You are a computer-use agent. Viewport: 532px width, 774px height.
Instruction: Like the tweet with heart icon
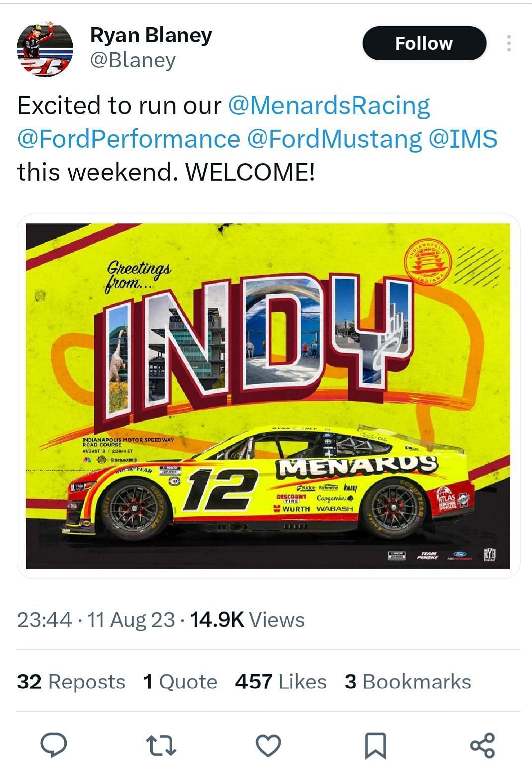pos(268,746)
